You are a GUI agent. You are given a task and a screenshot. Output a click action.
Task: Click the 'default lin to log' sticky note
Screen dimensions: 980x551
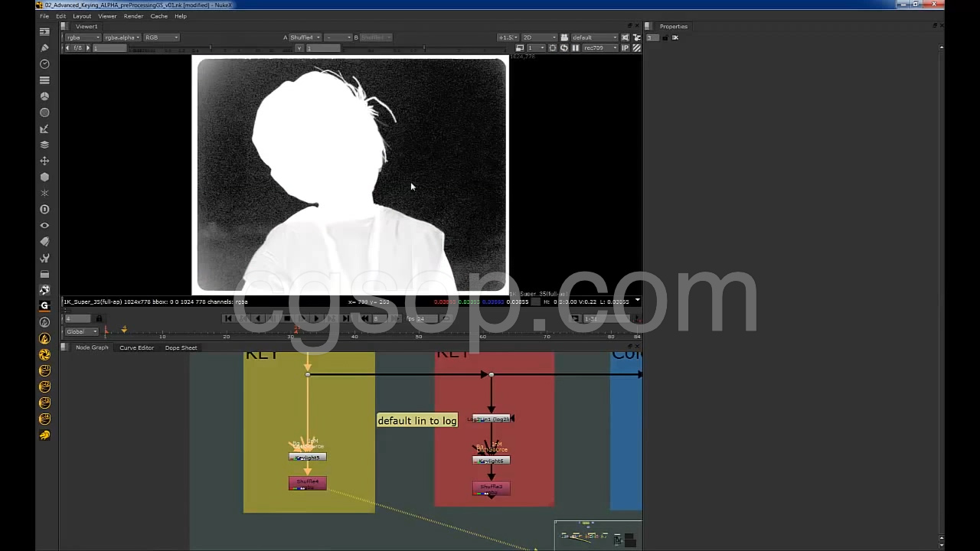click(x=417, y=420)
